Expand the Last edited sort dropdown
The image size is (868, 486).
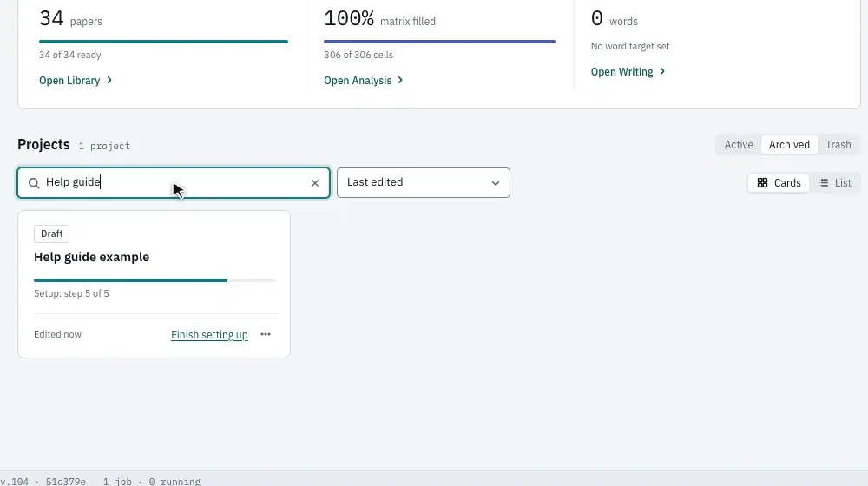click(424, 182)
